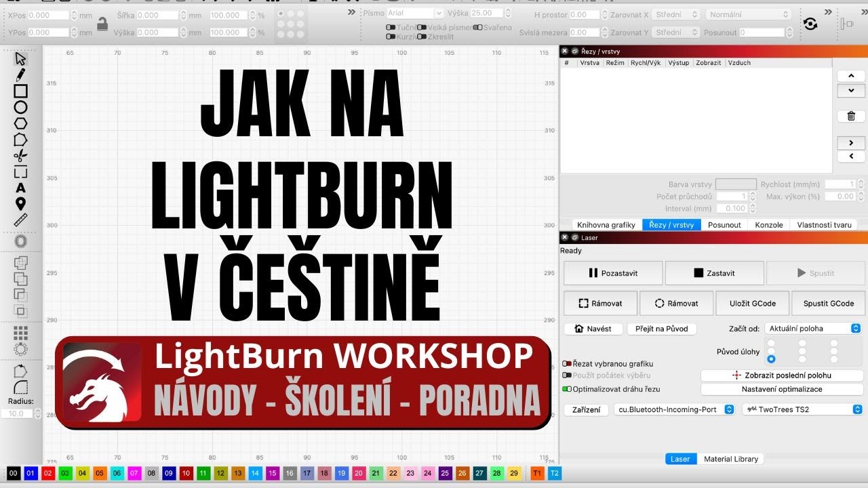This screenshot has width=868, height=488.
Task: Toggle the Kurzíva italic switch
Action: tap(391, 37)
